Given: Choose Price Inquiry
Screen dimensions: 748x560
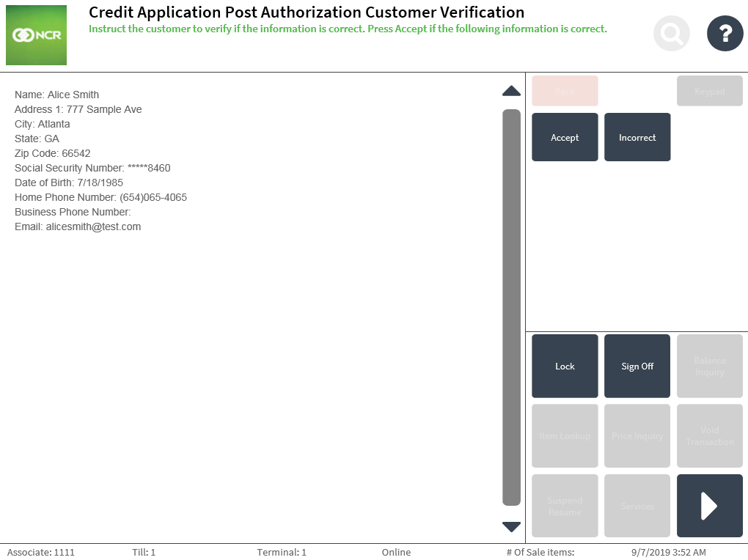Looking at the screenshot, I should pyautogui.click(x=637, y=436).
